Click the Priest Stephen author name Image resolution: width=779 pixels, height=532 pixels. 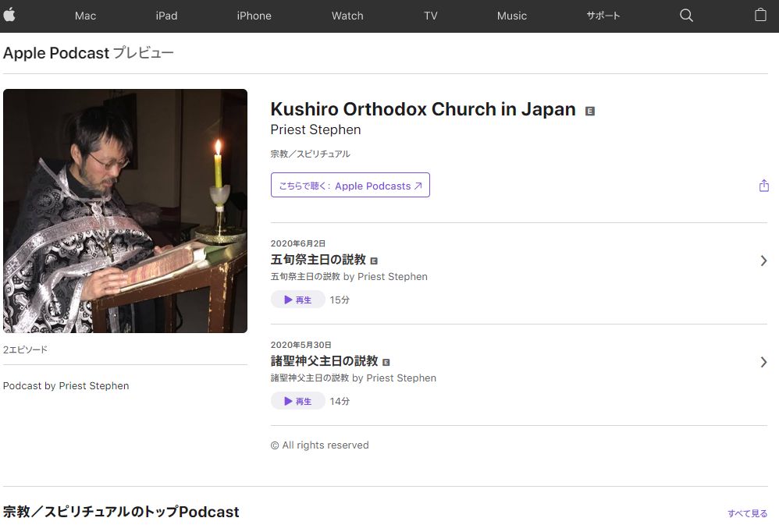(315, 129)
